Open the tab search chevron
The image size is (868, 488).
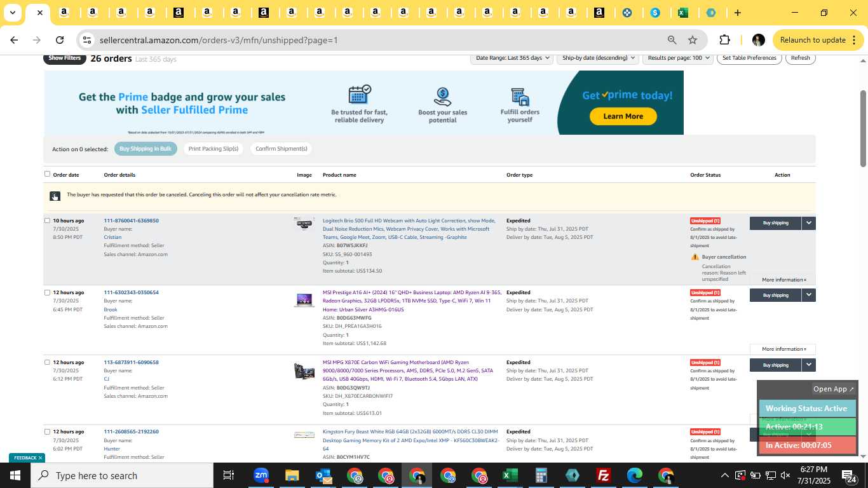(x=12, y=13)
